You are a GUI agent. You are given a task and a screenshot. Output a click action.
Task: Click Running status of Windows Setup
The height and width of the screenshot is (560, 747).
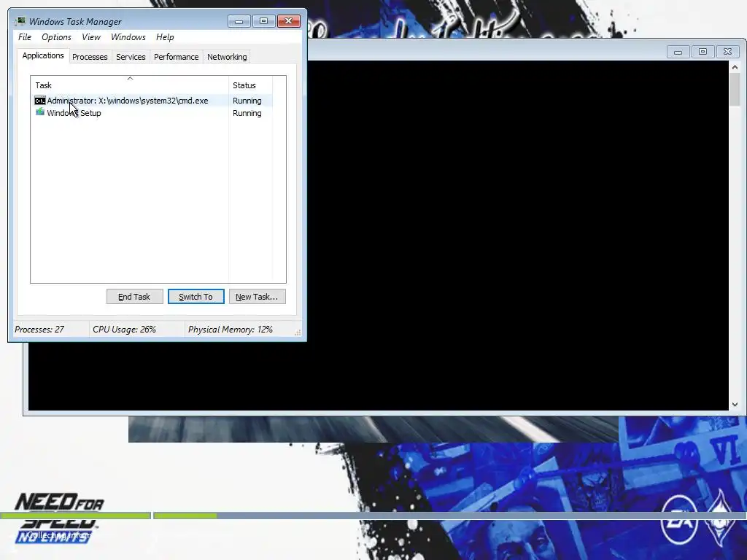pyautogui.click(x=247, y=113)
